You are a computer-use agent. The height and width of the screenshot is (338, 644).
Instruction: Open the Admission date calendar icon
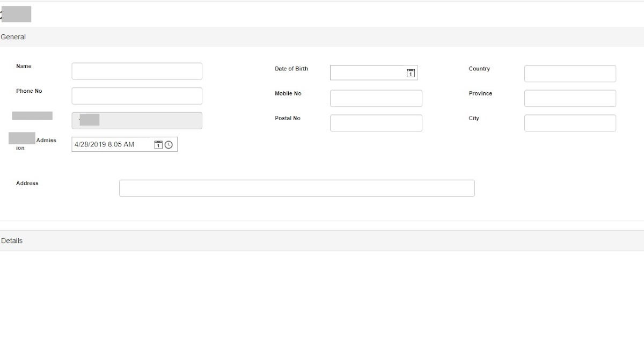158,144
